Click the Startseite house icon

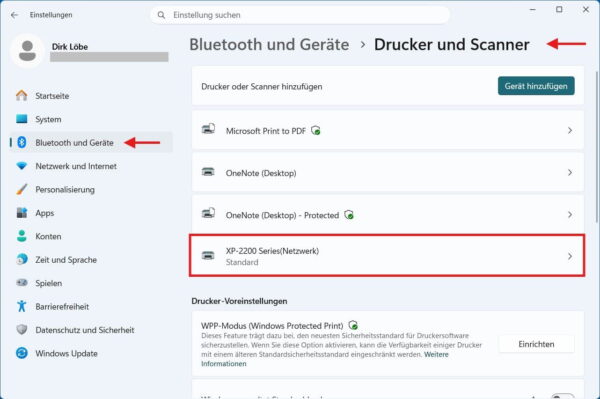(22, 96)
